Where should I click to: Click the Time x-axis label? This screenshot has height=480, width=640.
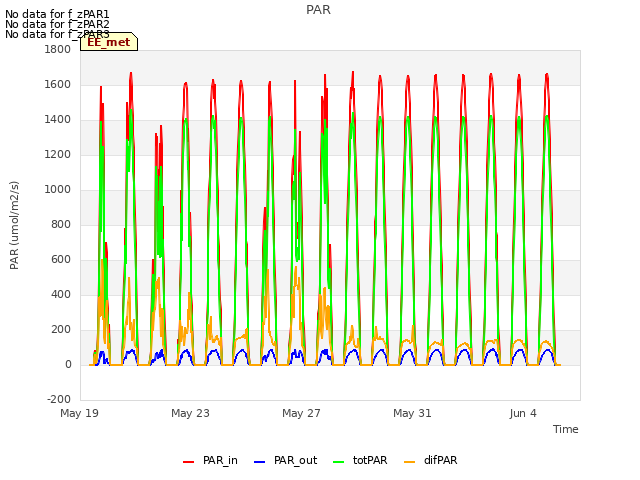566,429
